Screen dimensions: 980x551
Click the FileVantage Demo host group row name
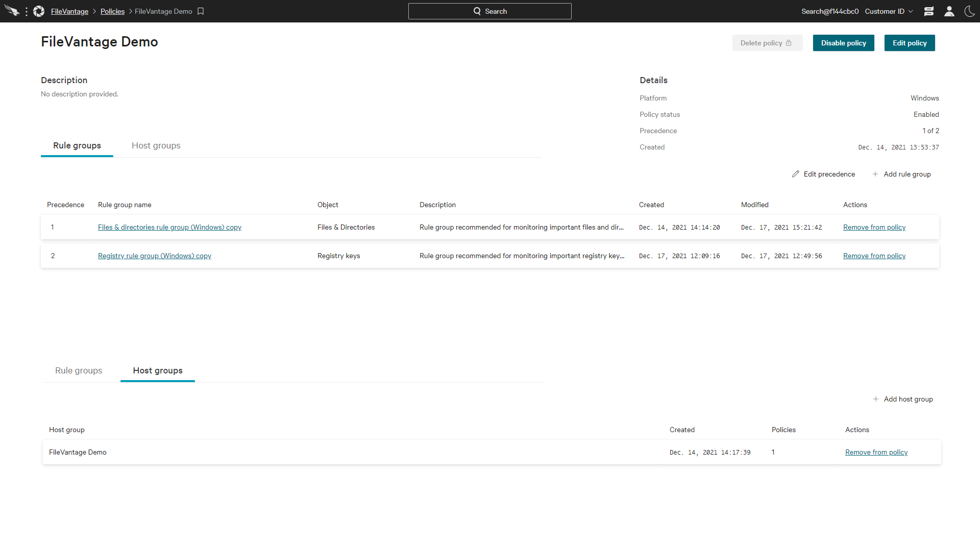click(78, 452)
